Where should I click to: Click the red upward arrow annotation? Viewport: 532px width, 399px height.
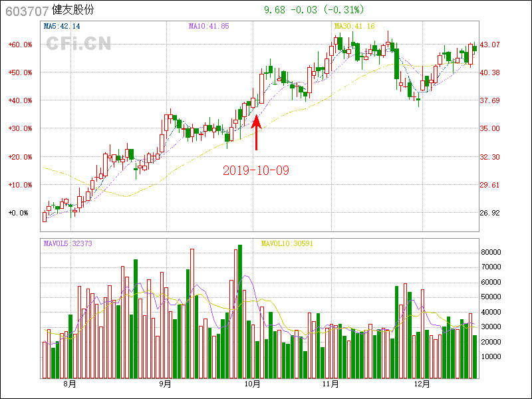pos(256,132)
